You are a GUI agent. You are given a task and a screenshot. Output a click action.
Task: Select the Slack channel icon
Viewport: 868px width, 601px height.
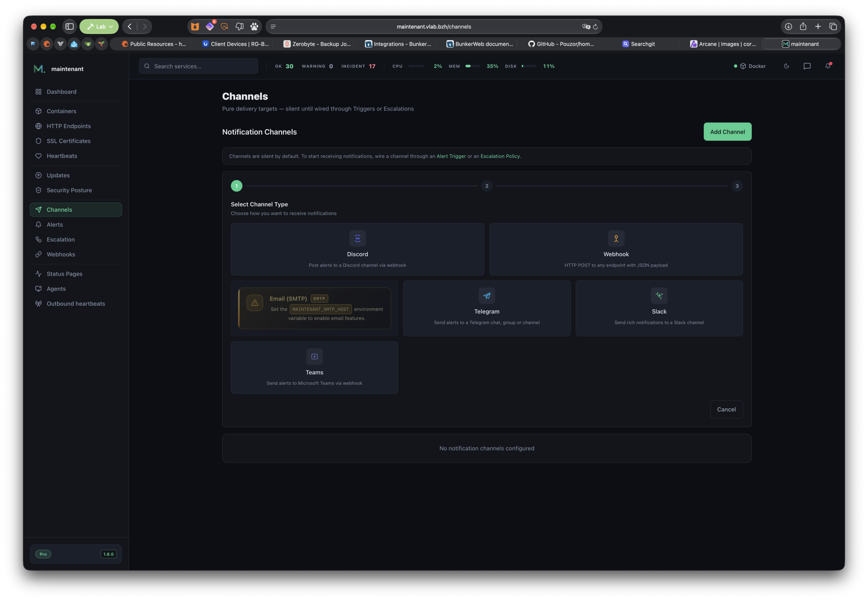tap(659, 296)
